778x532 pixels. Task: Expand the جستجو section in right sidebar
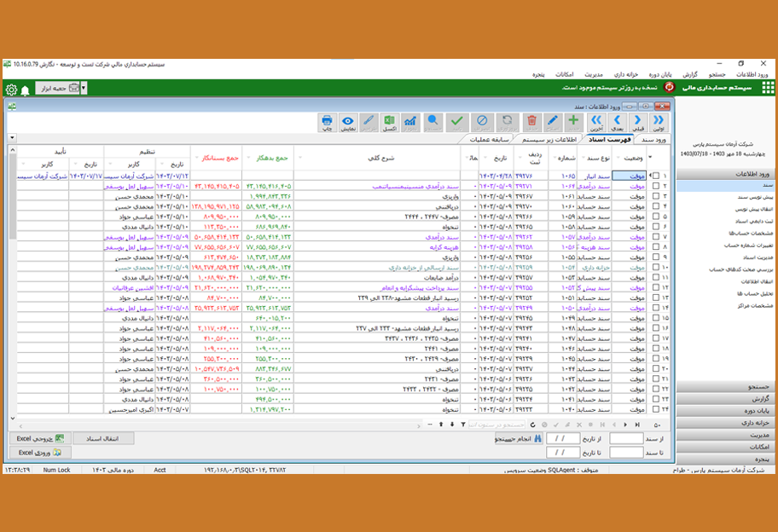point(725,387)
